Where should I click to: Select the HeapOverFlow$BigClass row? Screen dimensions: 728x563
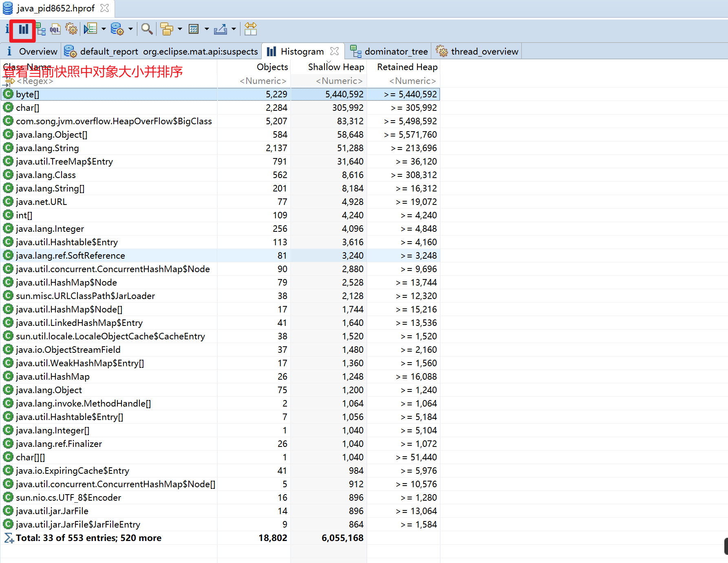(114, 121)
